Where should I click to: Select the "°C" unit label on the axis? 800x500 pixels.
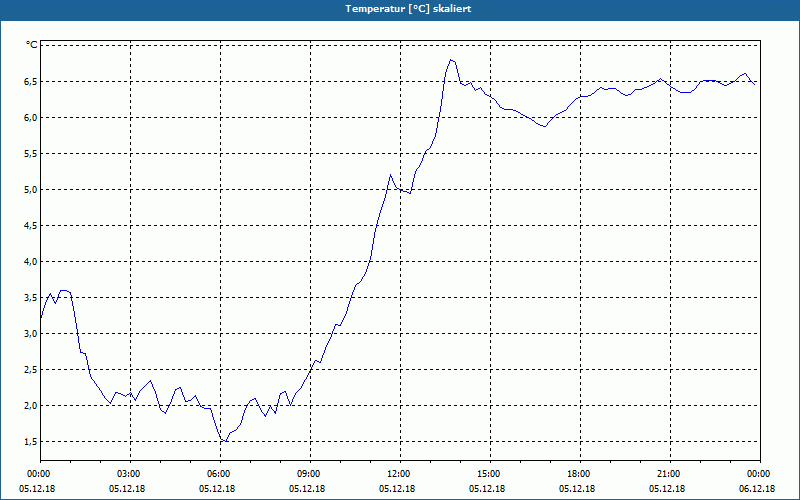pos(32,45)
